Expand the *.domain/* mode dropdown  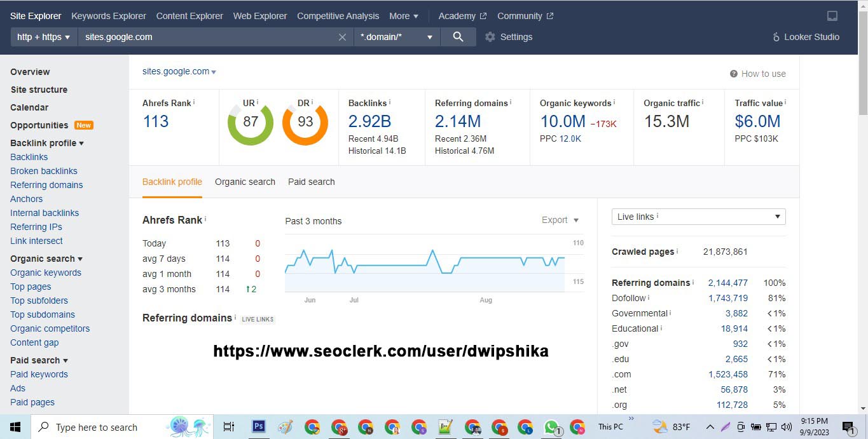(396, 37)
